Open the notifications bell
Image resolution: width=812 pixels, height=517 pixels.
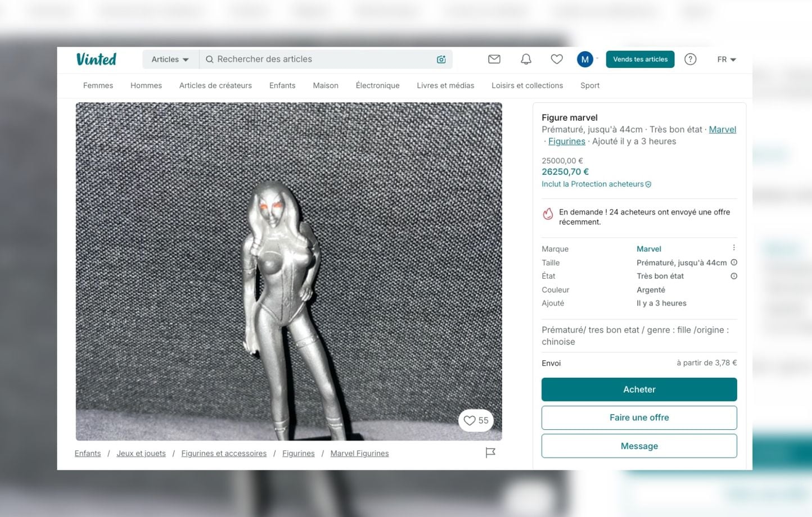tap(526, 59)
